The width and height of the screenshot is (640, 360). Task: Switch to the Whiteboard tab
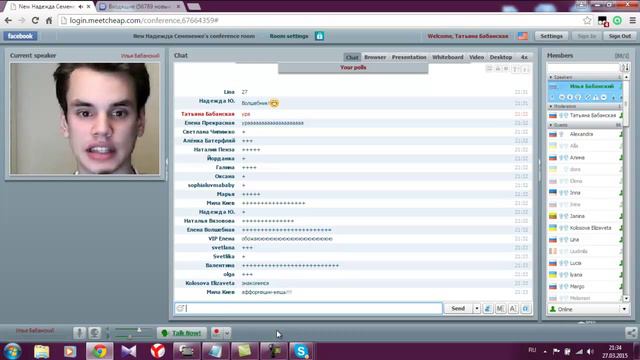coord(448,57)
